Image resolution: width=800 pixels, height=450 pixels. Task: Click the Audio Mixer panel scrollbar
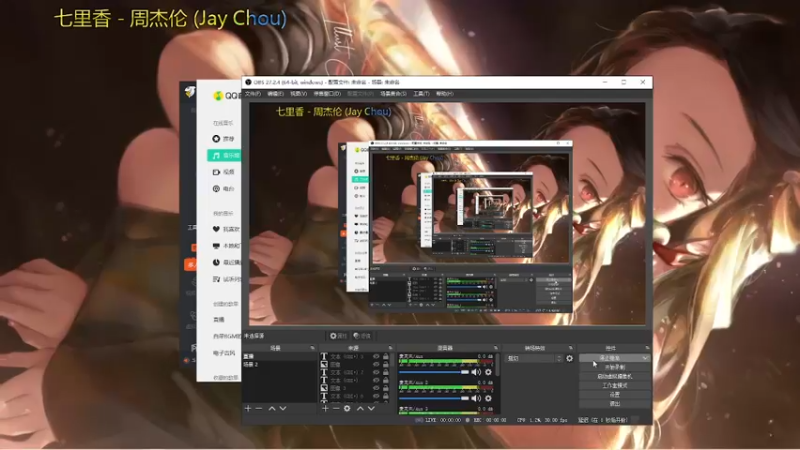click(497, 367)
